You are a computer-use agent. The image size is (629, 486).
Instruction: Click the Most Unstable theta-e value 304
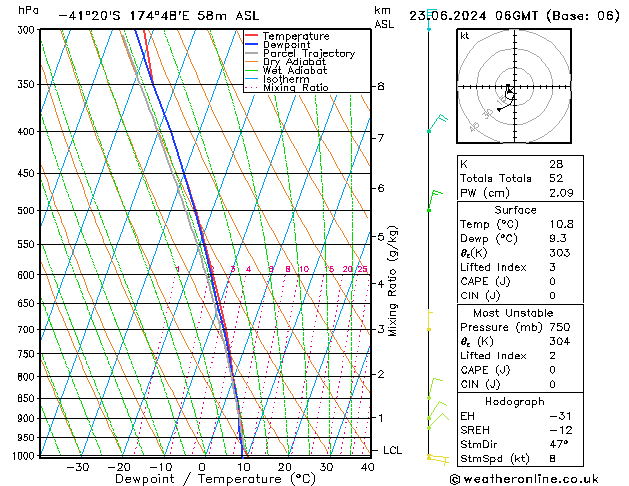coord(560,341)
